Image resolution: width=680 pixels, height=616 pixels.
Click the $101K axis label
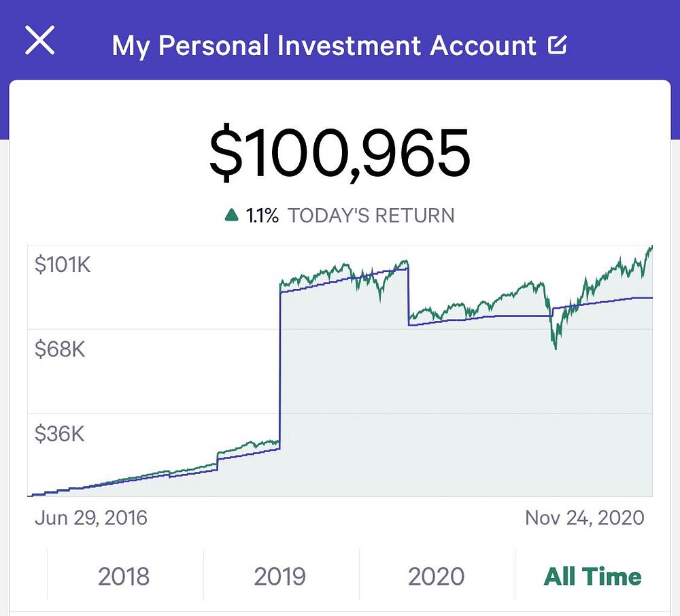pos(63,264)
